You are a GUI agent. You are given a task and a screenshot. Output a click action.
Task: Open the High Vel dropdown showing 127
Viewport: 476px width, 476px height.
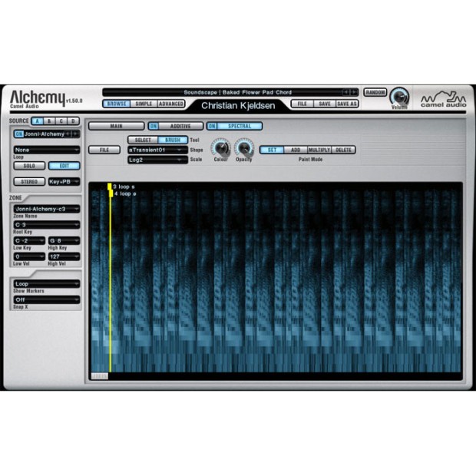click(x=64, y=256)
